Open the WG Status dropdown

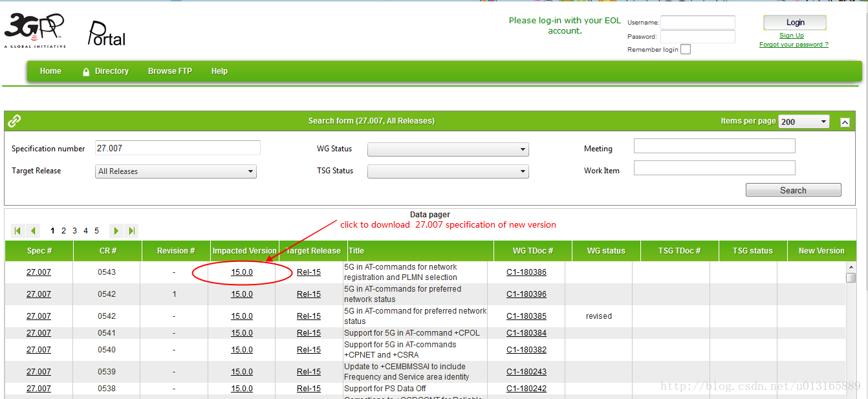(x=448, y=149)
